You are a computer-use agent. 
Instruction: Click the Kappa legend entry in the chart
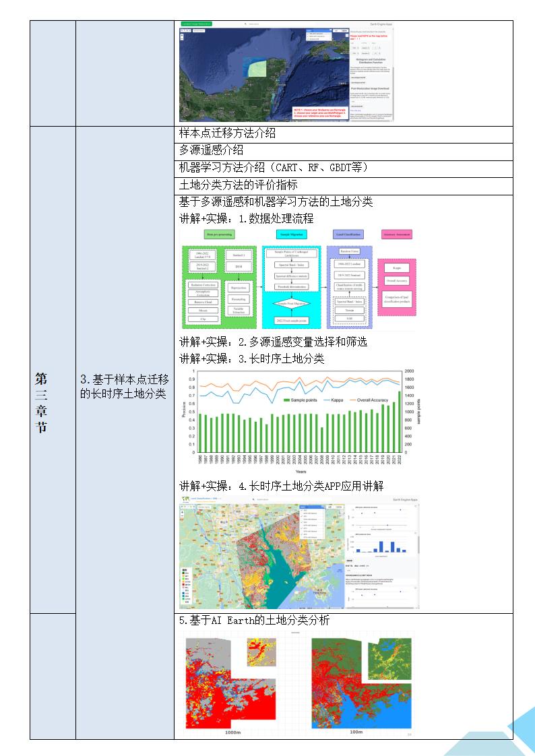[334, 400]
